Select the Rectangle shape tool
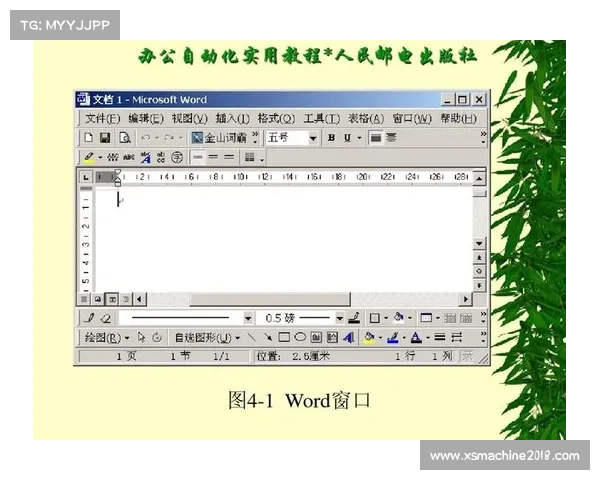 [x=284, y=337]
